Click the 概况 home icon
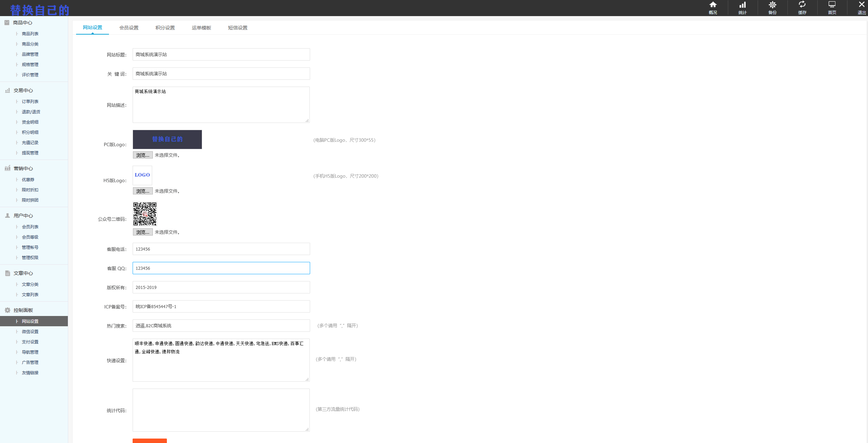The image size is (868, 443). 713,5
